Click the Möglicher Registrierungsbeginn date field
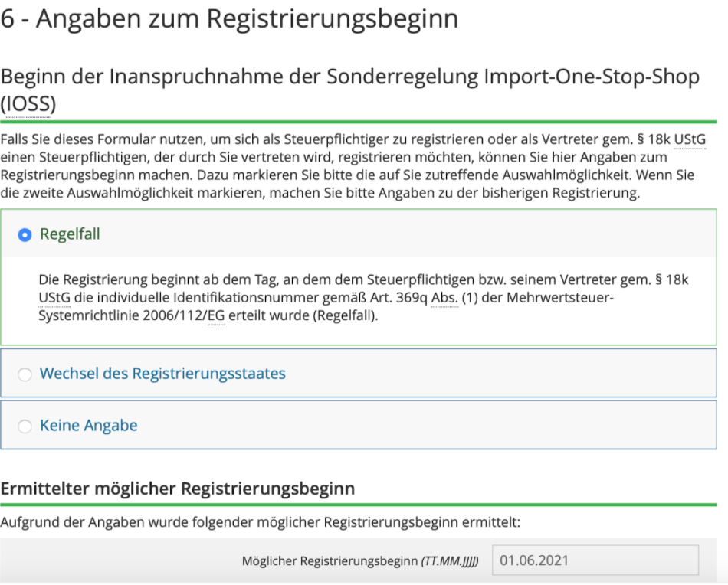Image resolution: width=728 pixels, height=585 pixels. tap(595, 560)
